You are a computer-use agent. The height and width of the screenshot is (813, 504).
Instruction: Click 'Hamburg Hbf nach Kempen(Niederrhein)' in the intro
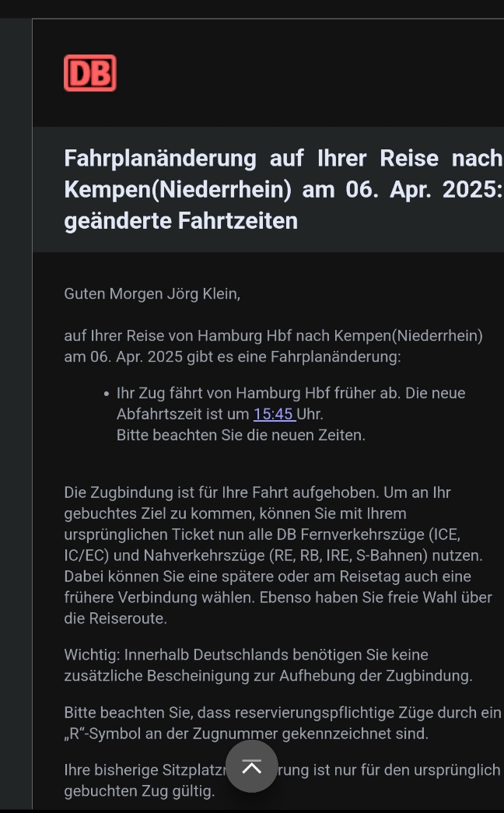pyautogui.click(x=340, y=336)
